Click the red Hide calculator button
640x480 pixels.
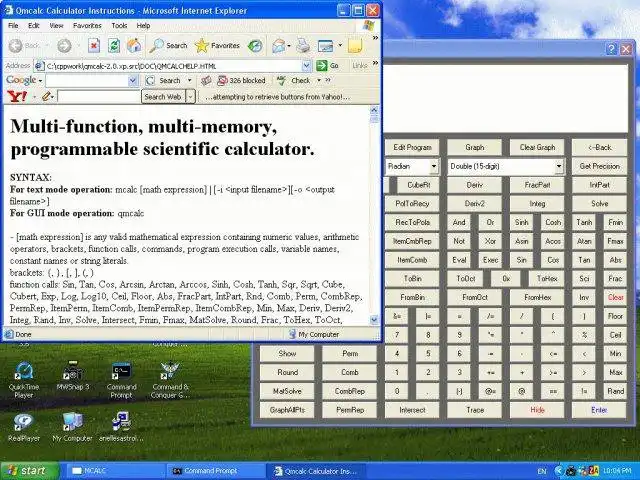pos(537,410)
